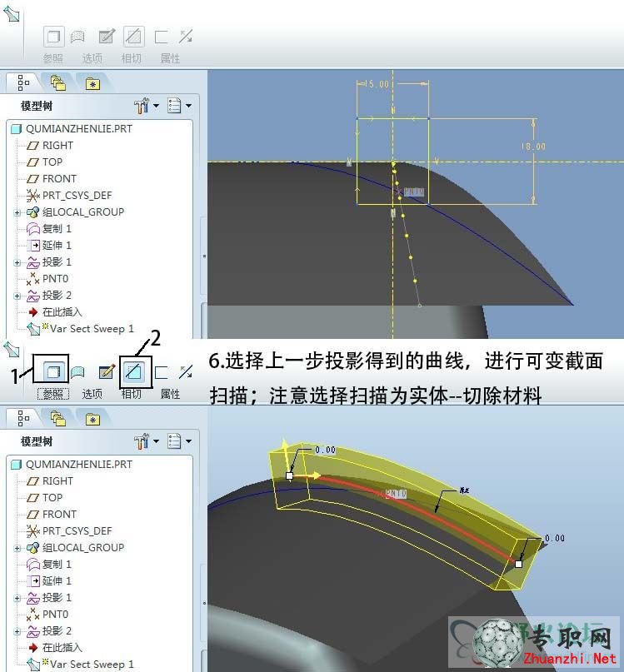Open 属性 tab in the faded upper dashboard
This screenshot has width=624, height=672.
coord(170,58)
